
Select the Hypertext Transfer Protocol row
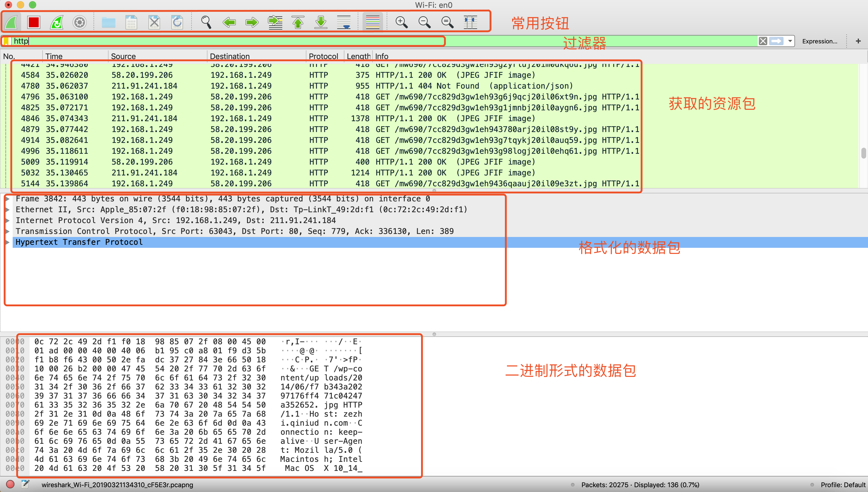click(x=440, y=242)
